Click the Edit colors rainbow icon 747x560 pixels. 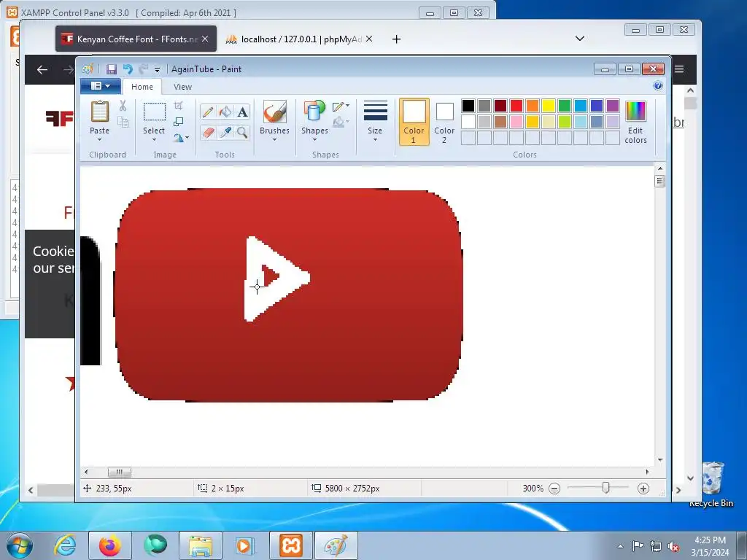coord(635,112)
